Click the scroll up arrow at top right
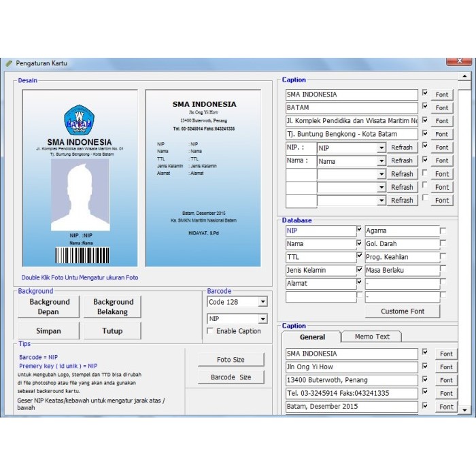The width and height of the screenshot is (476, 476). click(464, 78)
